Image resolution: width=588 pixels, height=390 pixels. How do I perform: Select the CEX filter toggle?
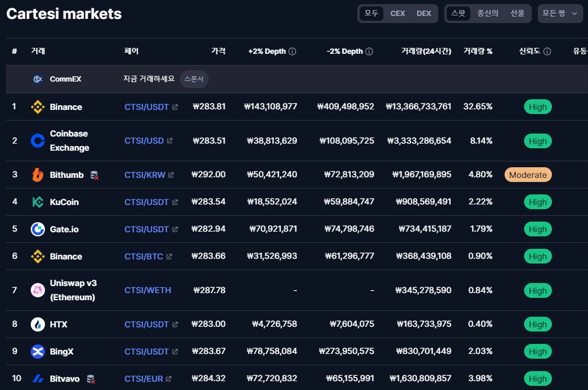398,14
